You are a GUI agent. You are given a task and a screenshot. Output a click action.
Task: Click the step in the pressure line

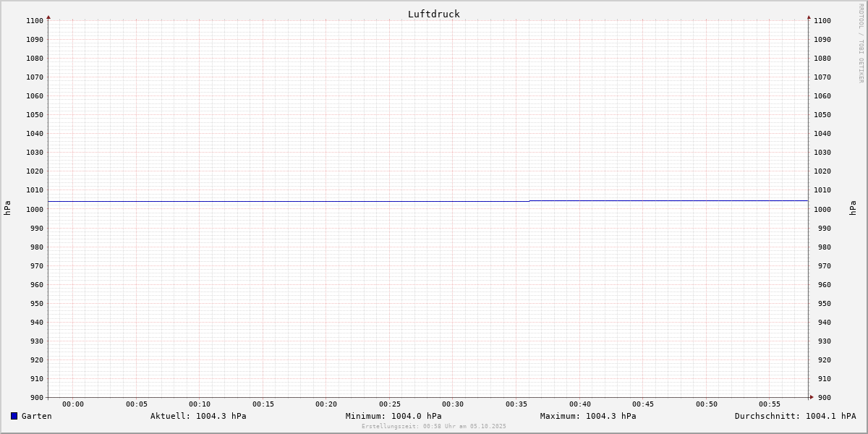point(529,201)
